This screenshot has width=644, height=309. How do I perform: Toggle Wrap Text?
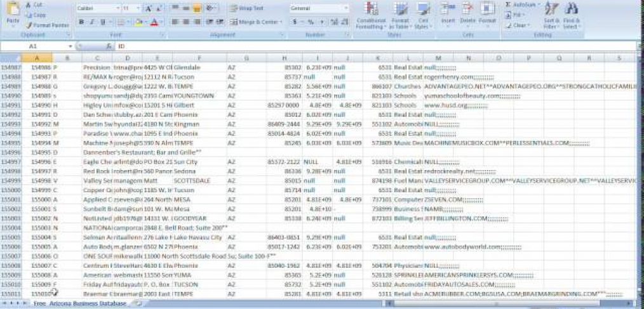click(x=246, y=8)
